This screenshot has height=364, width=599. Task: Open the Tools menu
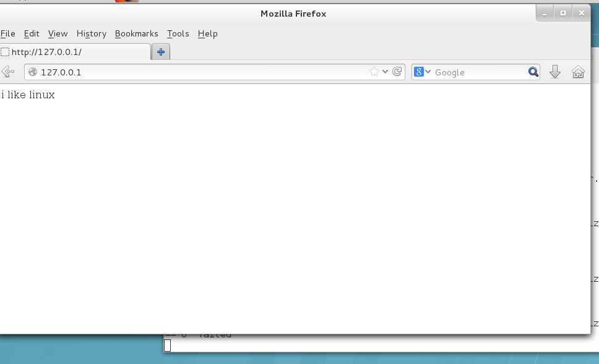[x=178, y=34]
